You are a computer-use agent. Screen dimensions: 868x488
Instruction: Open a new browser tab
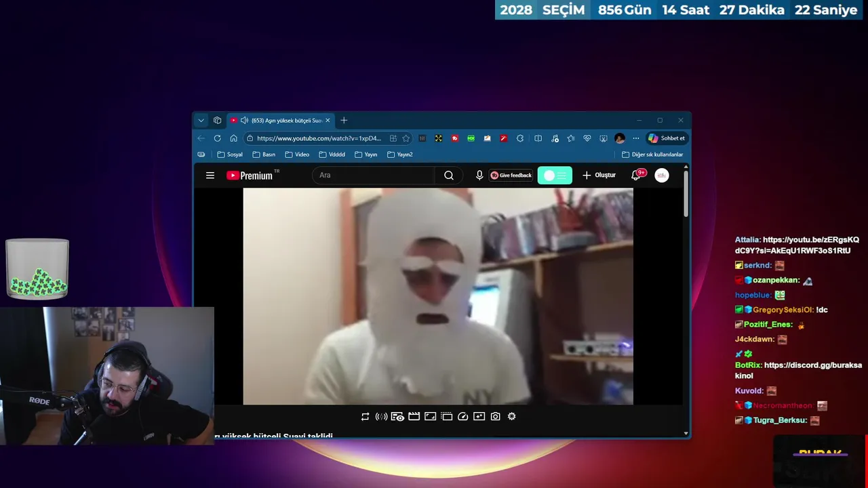pos(344,121)
